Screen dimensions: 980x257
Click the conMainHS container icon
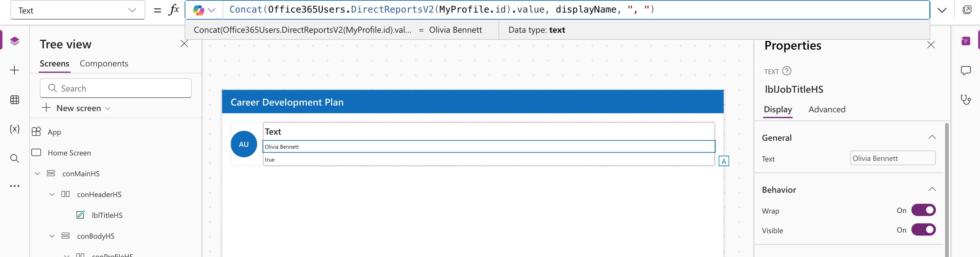[51, 173]
